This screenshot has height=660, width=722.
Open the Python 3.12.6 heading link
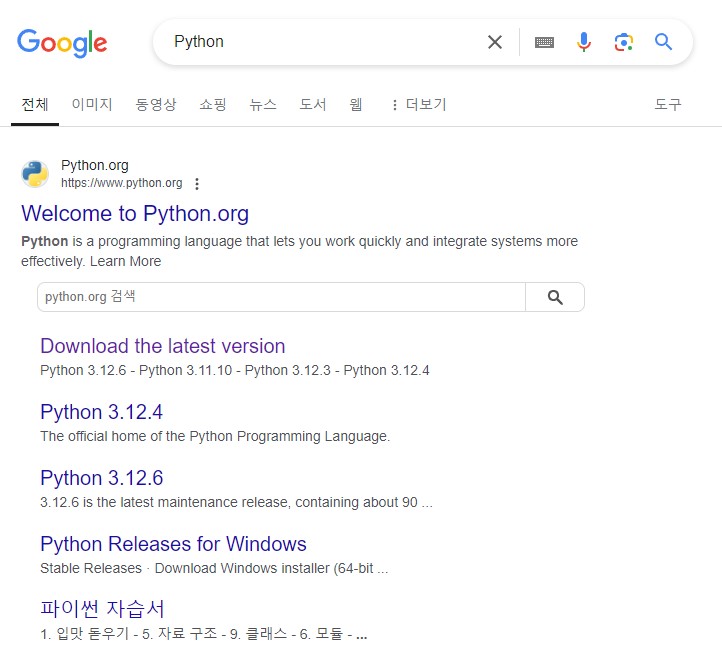pos(101,478)
